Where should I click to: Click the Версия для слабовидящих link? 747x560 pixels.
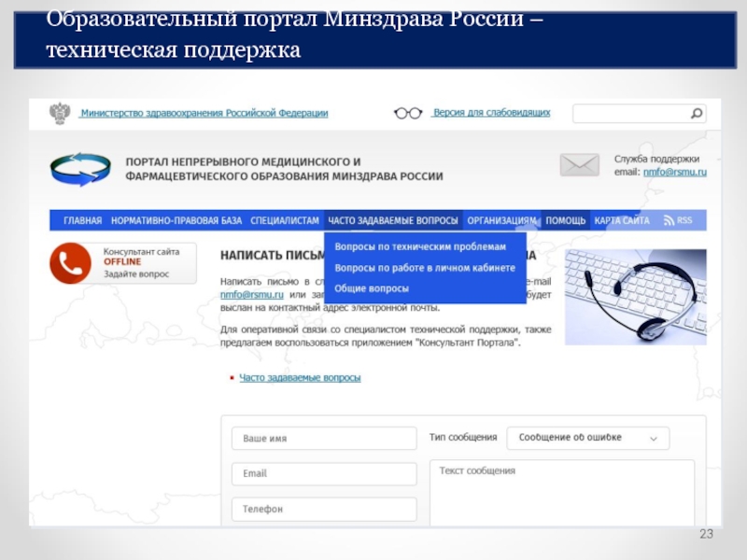point(491,113)
